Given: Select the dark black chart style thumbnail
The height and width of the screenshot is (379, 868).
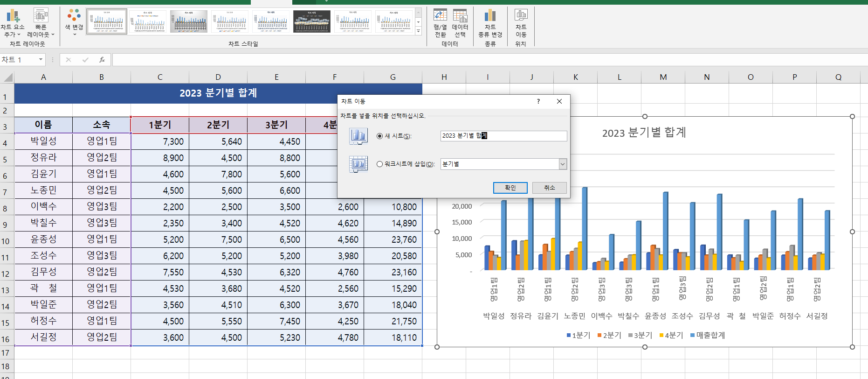Looking at the screenshot, I should click(x=312, y=21).
